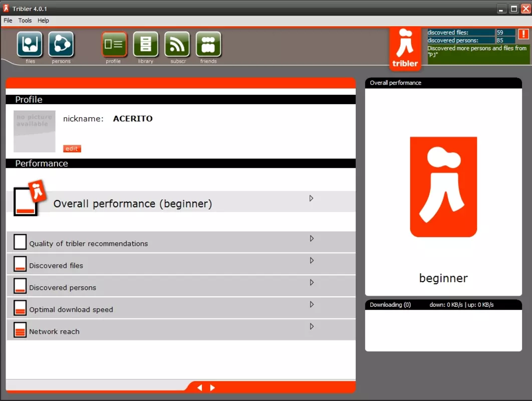Select the Network reach row label

[54, 331]
